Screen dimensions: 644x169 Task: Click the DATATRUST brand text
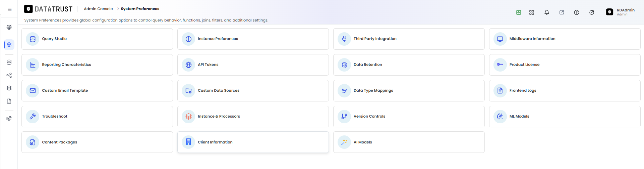(54, 9)
